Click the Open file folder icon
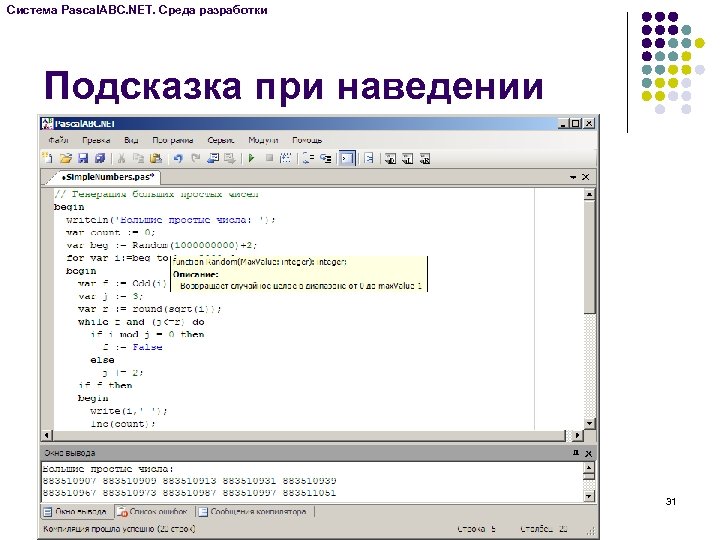Image resolution: width=720 pixels, height=540 pixels. (66, 158)
